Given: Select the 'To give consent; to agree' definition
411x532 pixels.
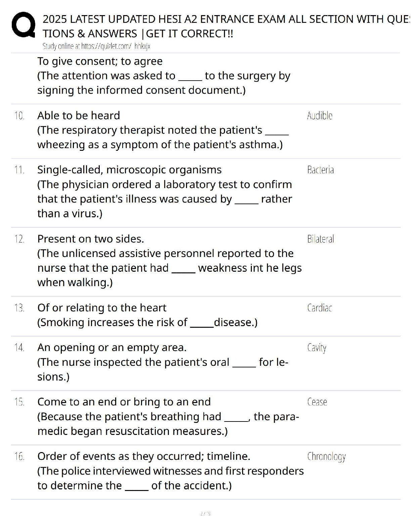Looking at the screenshot, I should point(100,61).
